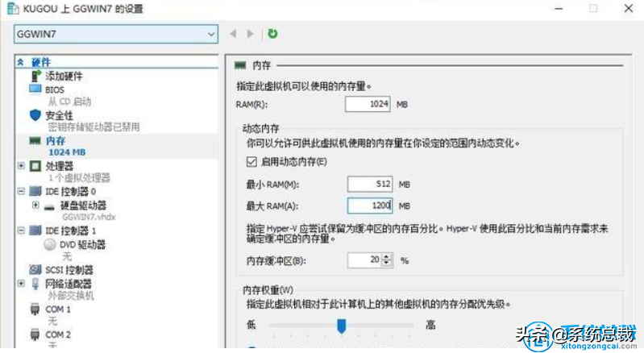Image resolution: width=644 pixels, height=353 pixels.
Task: Click the hard drive (硬盘驱动器) icon
Action: tap(49, 207)
